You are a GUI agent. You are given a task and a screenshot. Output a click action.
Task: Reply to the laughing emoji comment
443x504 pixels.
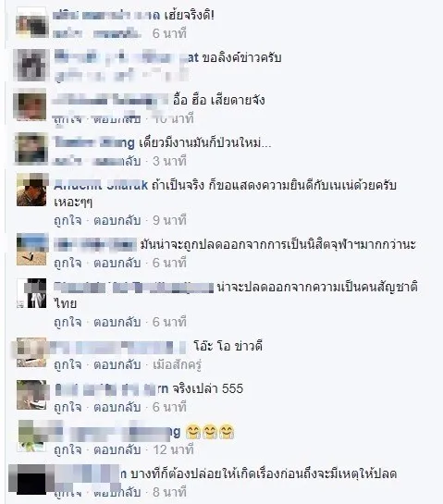(x=117, y=449)
